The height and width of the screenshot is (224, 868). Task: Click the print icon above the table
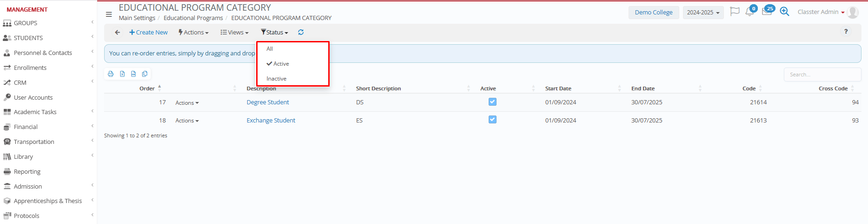point(111,74)
